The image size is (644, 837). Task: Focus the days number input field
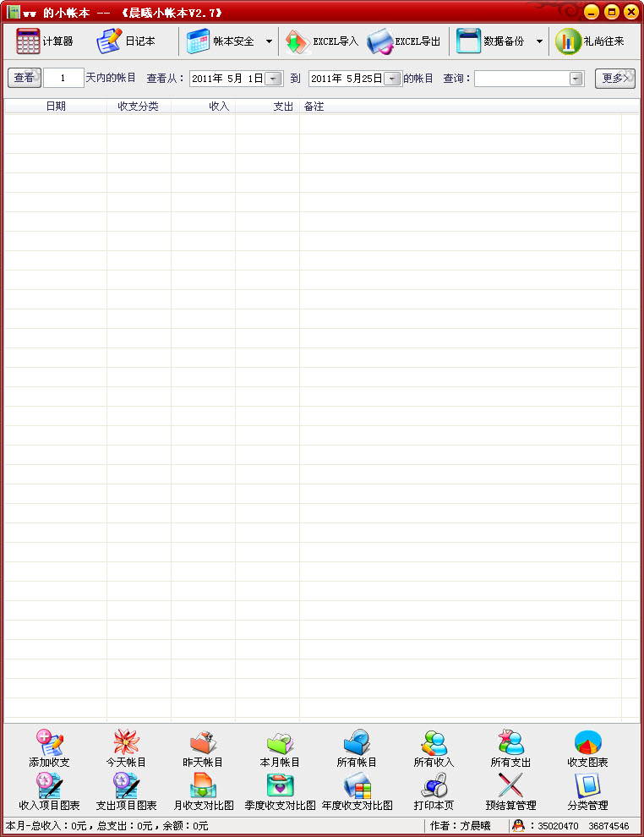click(x=63, y=78)
